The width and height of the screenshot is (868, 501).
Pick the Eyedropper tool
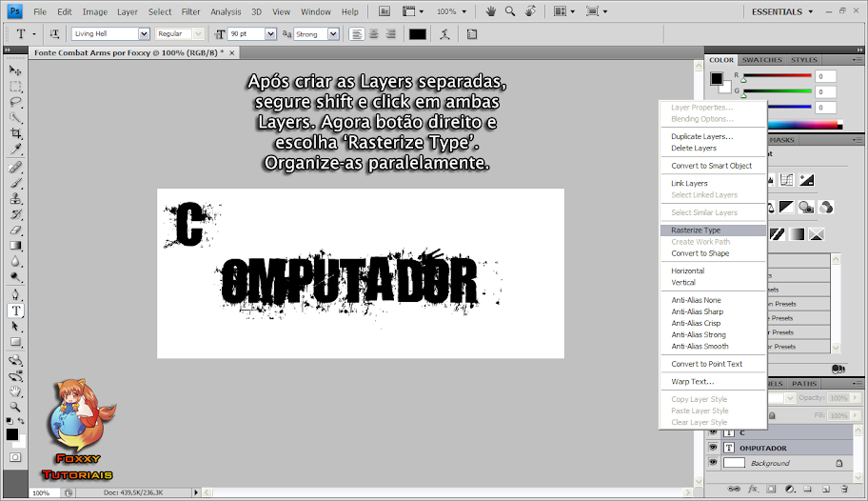point(15,150)
